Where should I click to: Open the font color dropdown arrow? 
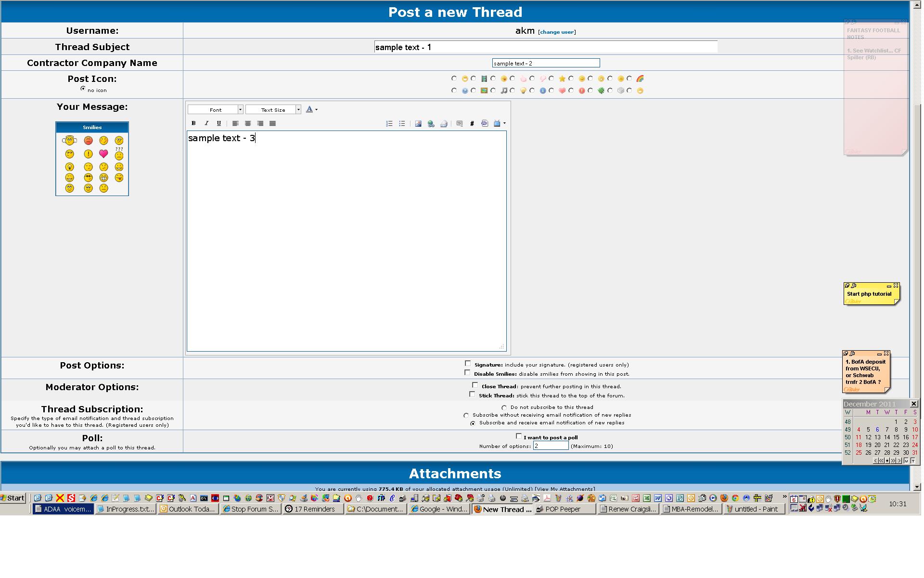tap(316, 110)
